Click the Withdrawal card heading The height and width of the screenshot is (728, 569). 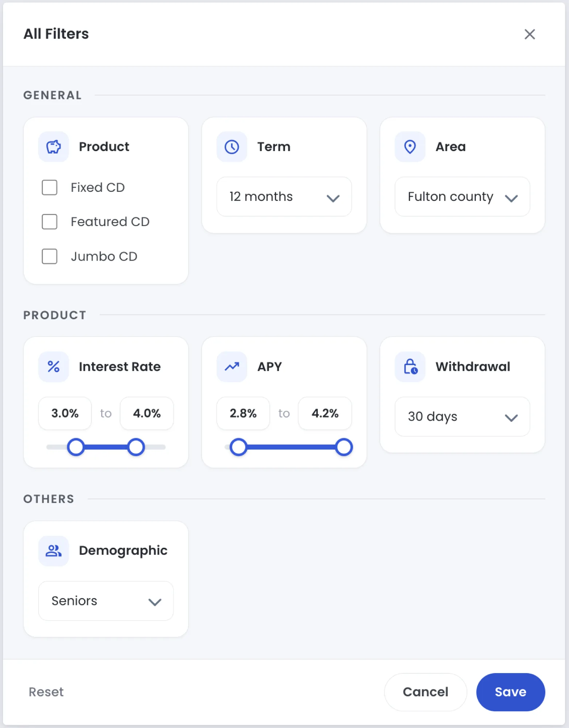tap(473, 367)
